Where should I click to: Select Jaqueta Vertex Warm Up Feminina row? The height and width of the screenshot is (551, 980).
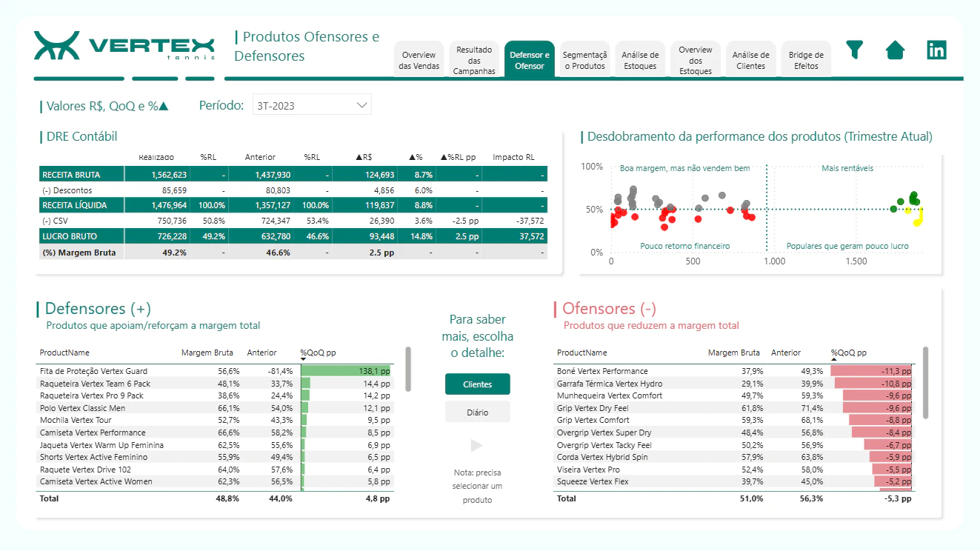click(215, 445)
